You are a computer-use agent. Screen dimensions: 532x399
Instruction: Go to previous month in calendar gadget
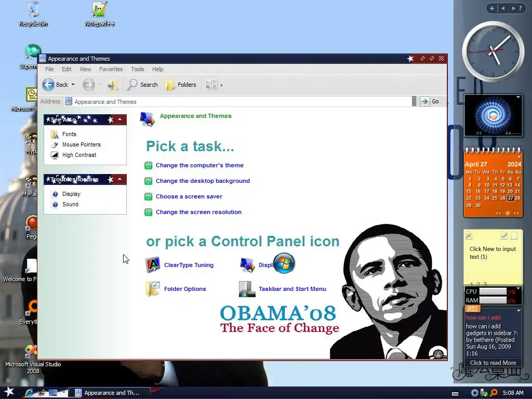[x=498, y=213]
